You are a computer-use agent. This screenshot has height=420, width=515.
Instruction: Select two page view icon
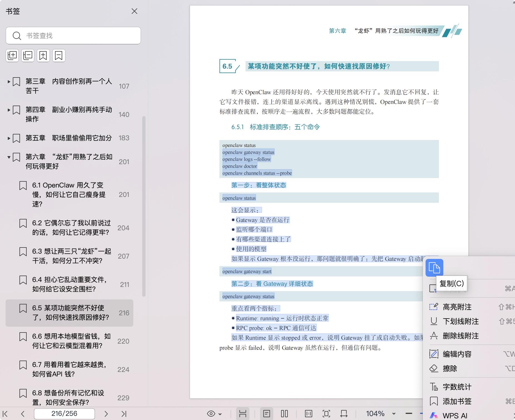[x=284, y=414]
